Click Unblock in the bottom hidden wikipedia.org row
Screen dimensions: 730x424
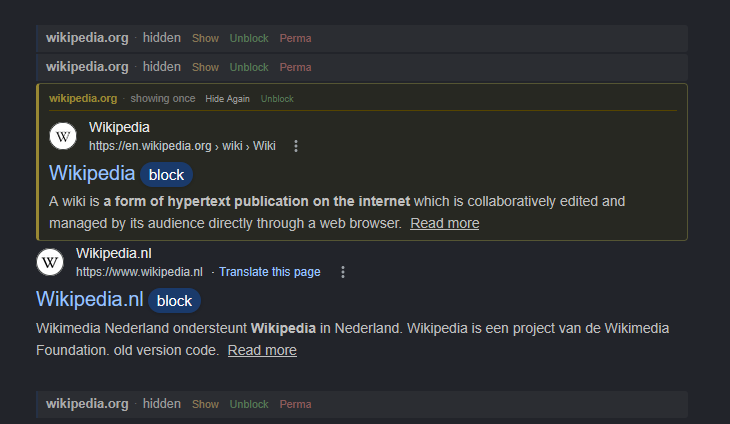[x=249, y=404]
